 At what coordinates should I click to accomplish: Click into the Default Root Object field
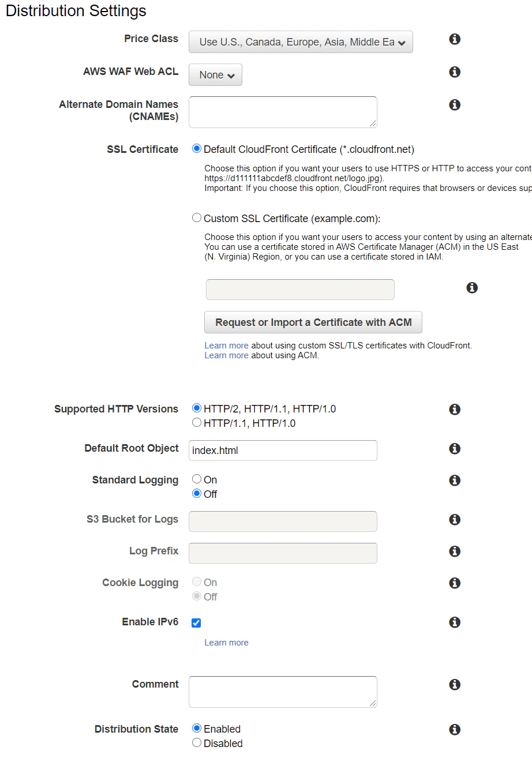tap(283, 451)
